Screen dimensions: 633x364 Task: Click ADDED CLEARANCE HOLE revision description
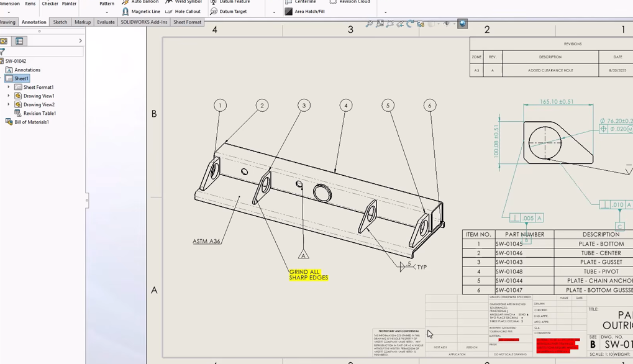pos(550,70)
